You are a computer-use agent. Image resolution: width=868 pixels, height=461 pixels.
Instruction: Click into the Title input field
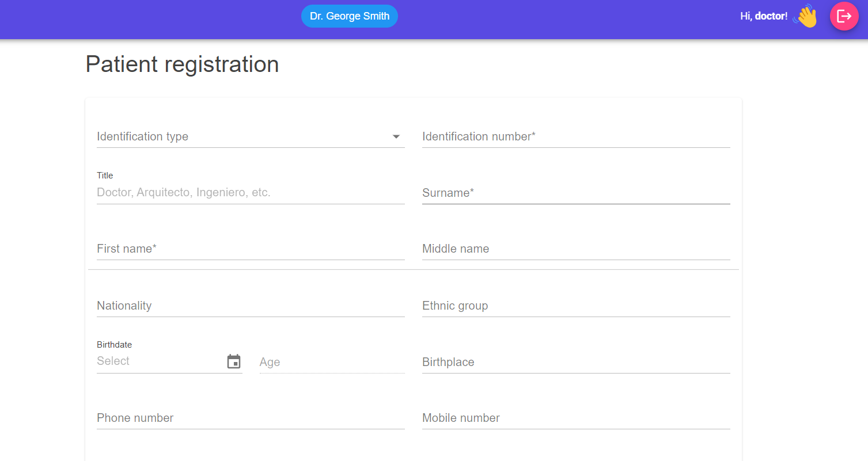click(x=251, y=192)
